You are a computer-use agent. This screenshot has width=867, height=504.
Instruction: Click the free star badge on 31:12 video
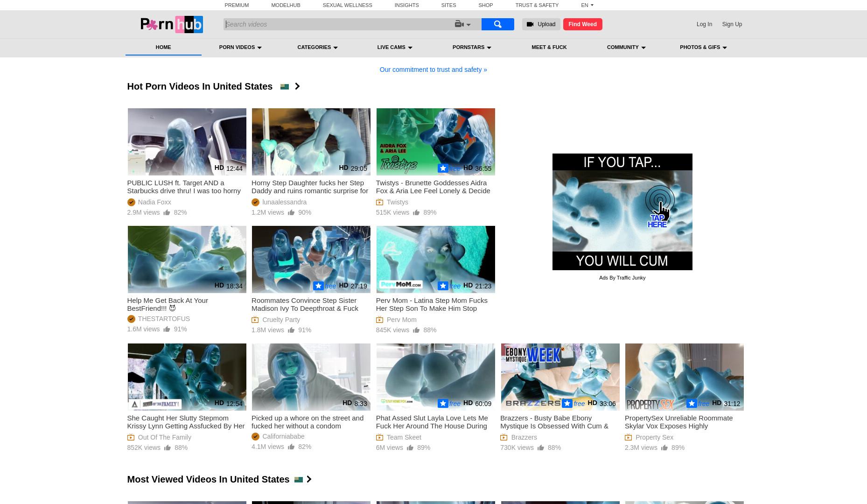click(x=692, y=404)
